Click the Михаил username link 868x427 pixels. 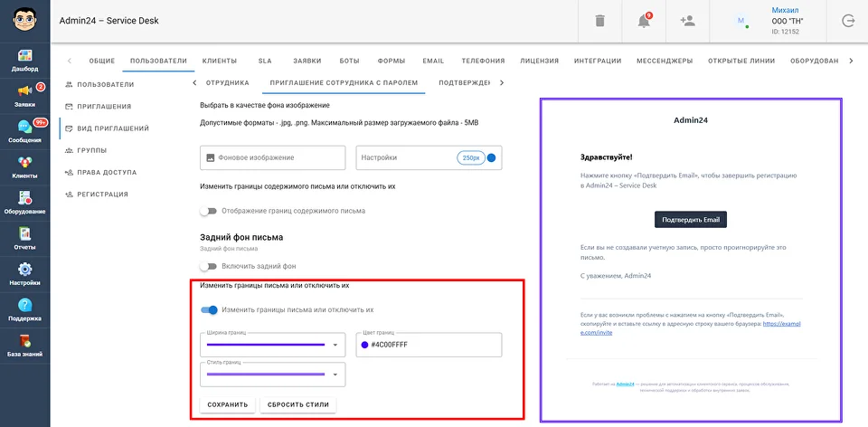click(x=786, y=11)
